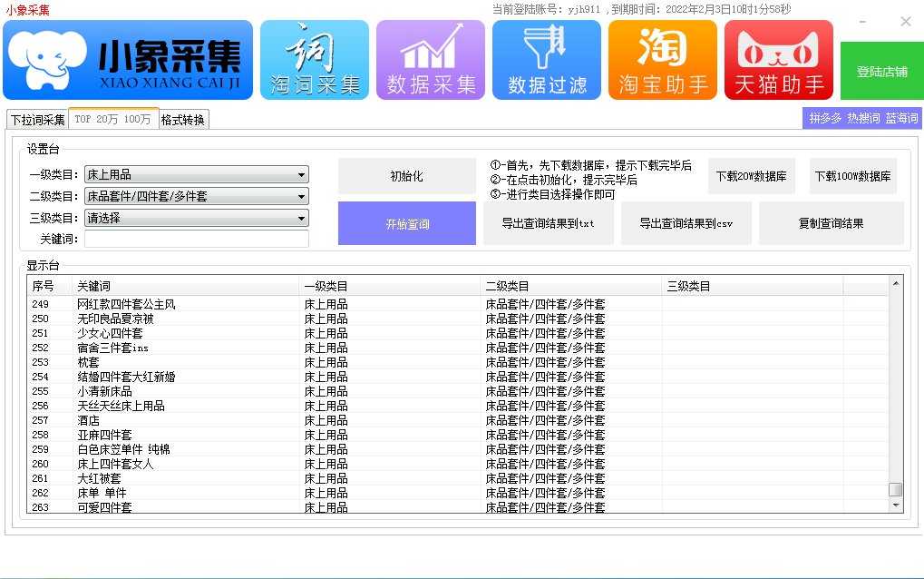Click the 初始化 button
The height and width of the screenshot is (579, 924).
pyautogui.click(x=406, y=176)
